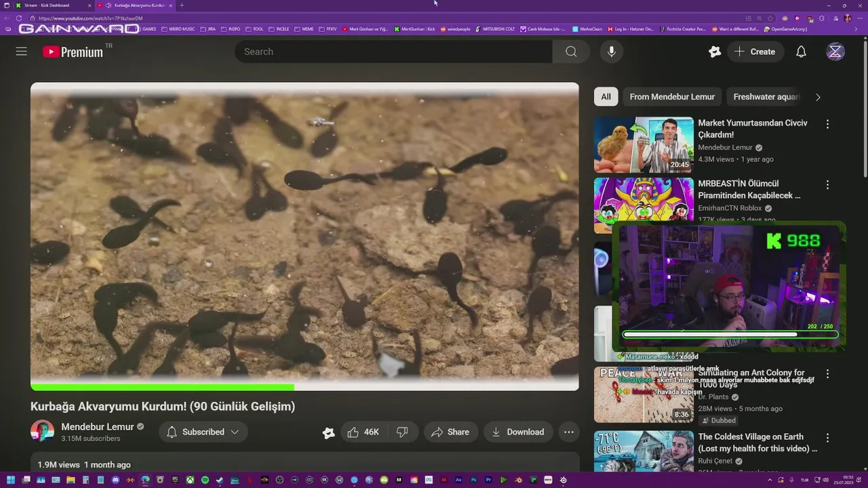Open EmirhanCTN Roblox channel link
868x488 pixels.
[730, 208]
